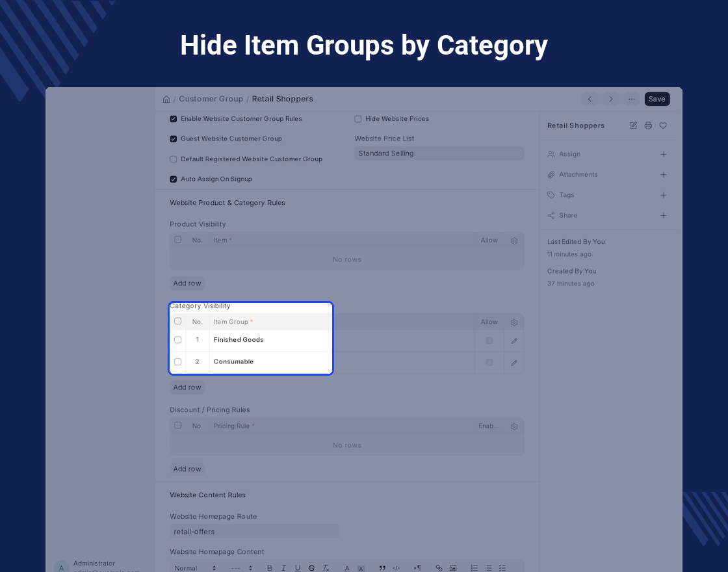Image resolution: width=728 pixels, height=572 pixels.
Task: Select the Finished Goods row checkbox
Action: [178, 340]
